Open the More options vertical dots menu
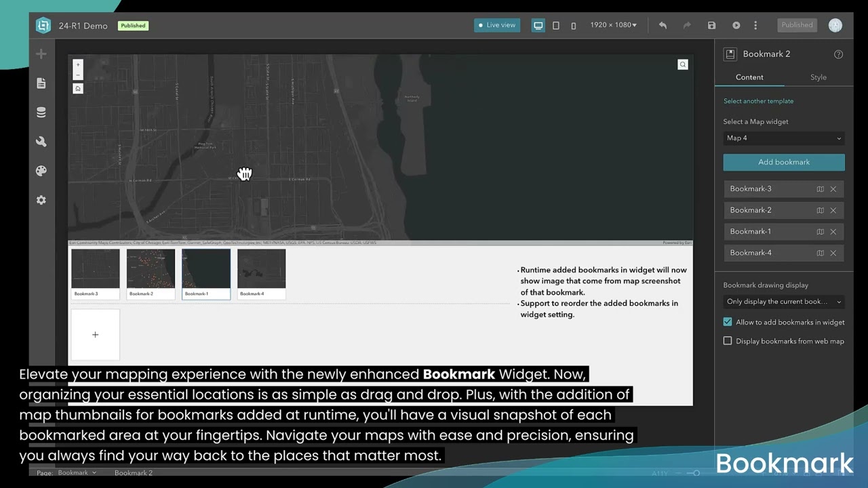 tap(755, 25)
